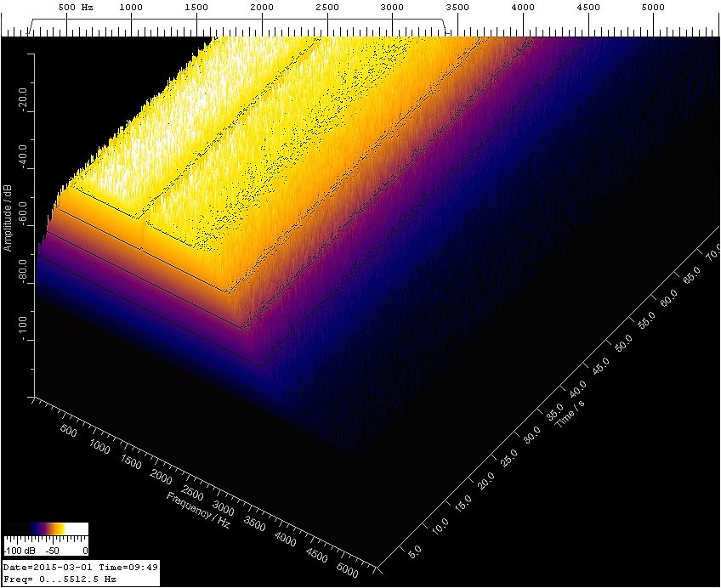Click the "Amplitude / dB" axis title

pos(8,218)
